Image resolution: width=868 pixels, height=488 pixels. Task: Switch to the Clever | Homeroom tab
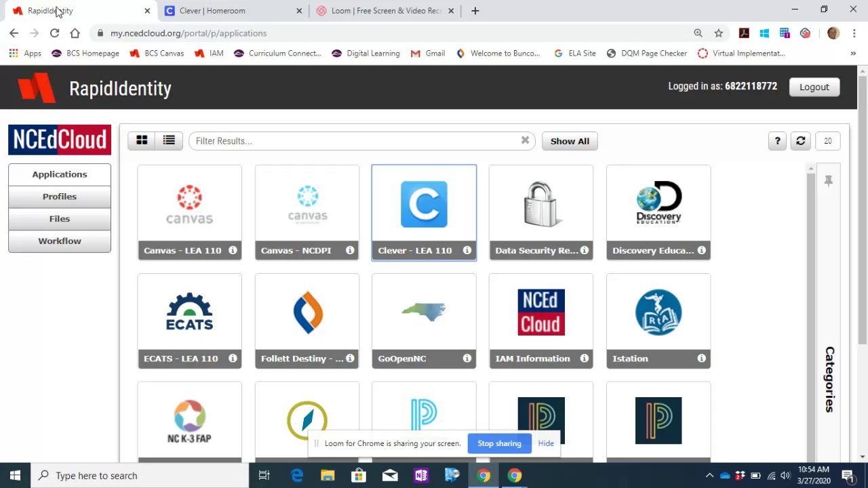point(233,11)
